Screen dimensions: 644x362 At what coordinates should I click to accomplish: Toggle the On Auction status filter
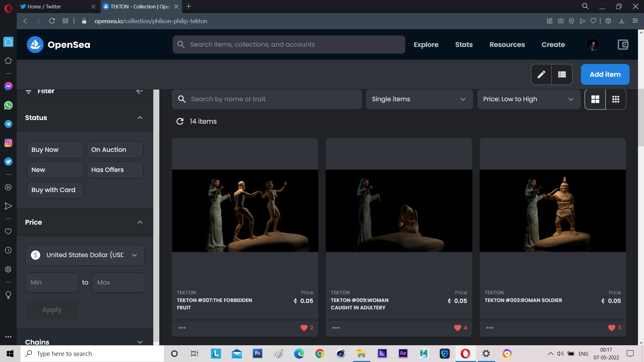point(115,150)
